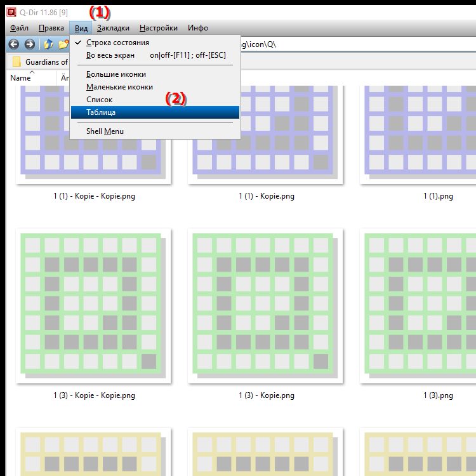Open the Закладки menu

pyautogui.click(x=113, y=28)
